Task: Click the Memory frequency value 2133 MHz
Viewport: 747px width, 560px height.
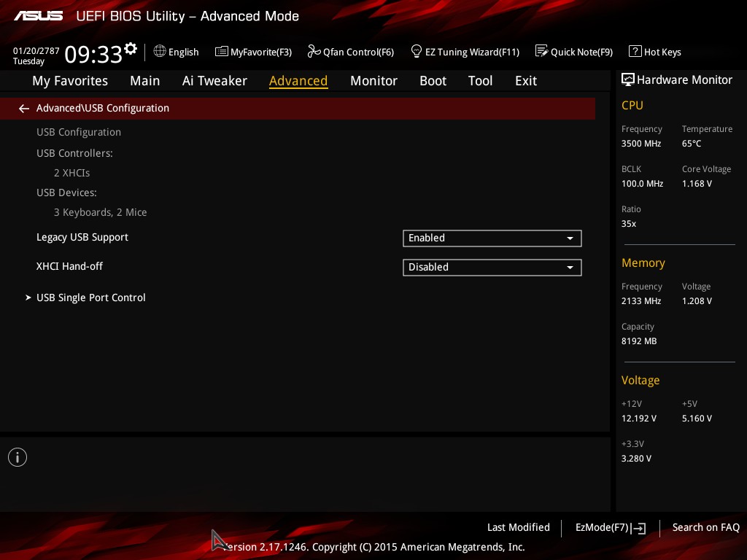Action: coord(641,301)
